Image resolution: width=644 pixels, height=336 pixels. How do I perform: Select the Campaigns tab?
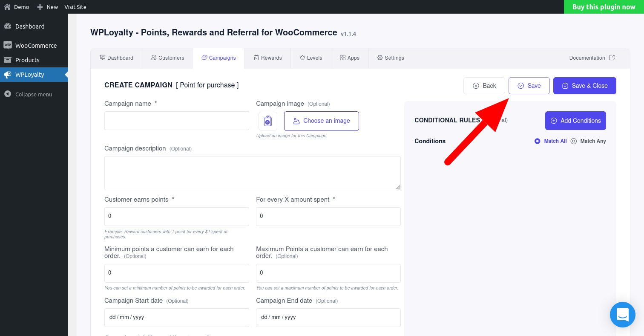(x=218, y=58)
